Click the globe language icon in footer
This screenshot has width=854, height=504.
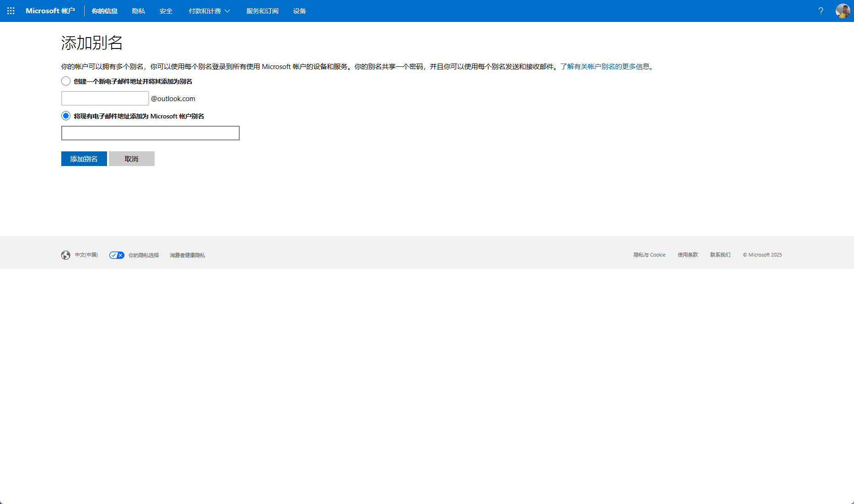point(65,255)
